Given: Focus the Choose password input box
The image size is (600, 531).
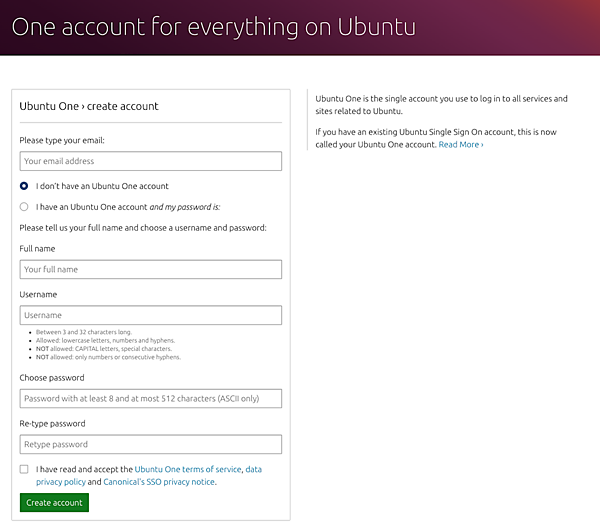Looking at the screenshot, I should 150,398.
